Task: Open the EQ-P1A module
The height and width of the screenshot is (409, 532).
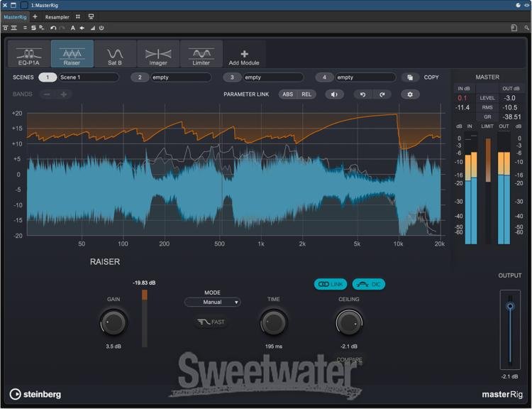Action: click(28, 55)
